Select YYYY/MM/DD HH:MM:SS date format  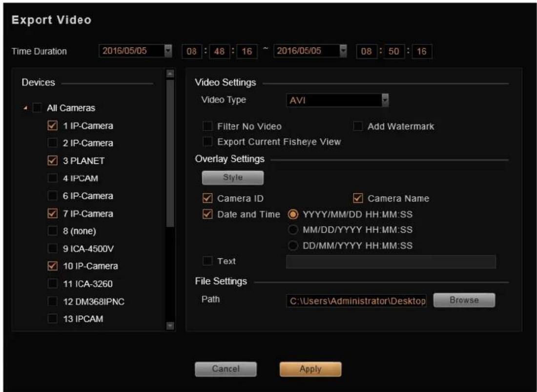[293, 215]
